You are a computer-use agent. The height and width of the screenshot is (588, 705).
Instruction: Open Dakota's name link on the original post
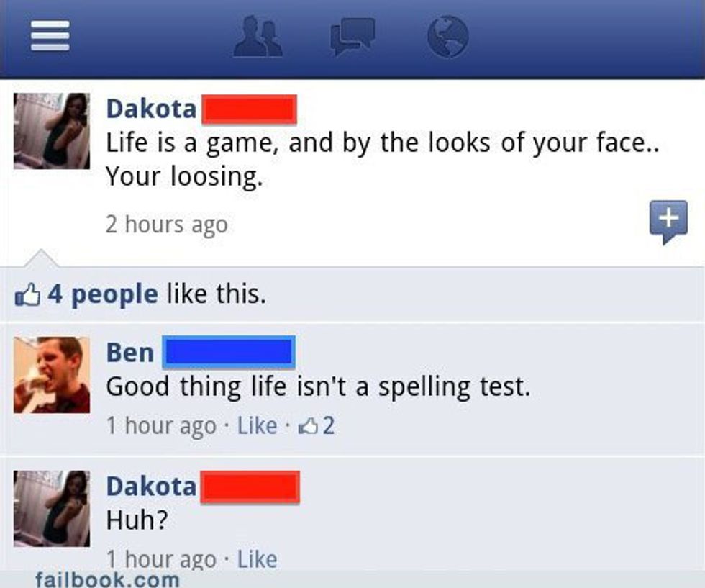(x=151, y=109)
